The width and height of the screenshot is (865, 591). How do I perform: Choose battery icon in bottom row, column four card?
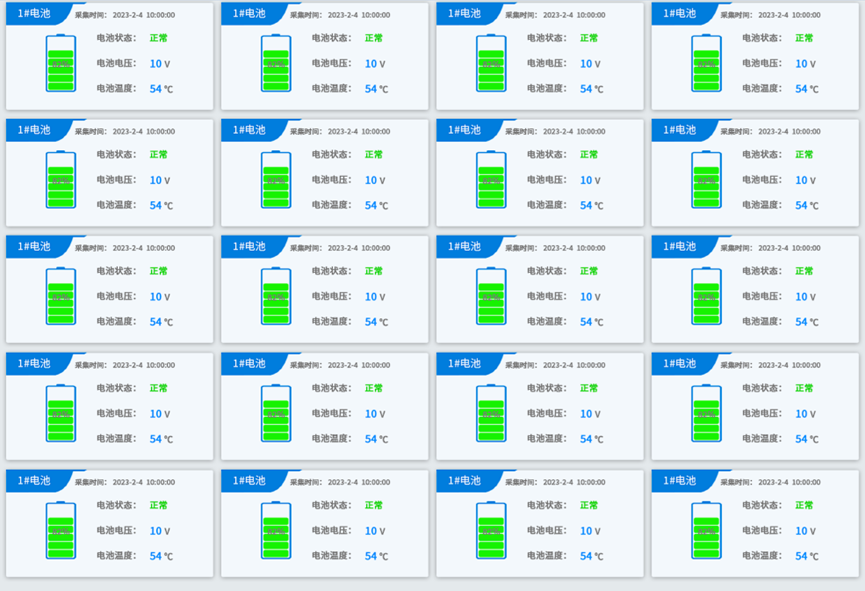706,530
